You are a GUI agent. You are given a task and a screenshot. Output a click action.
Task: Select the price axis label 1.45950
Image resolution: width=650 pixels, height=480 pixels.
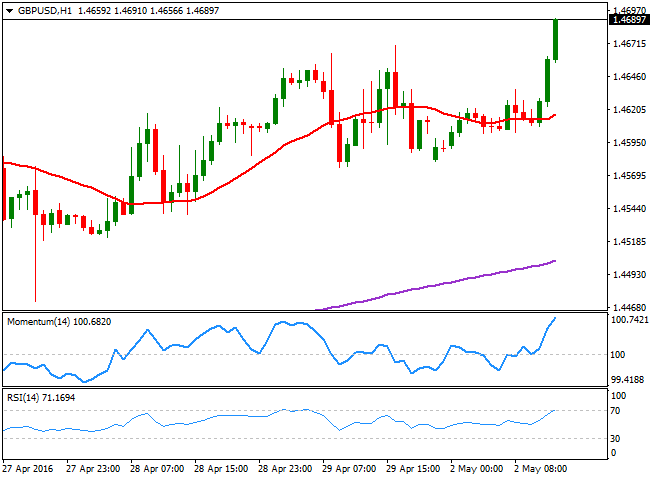[x=629, y=142]
